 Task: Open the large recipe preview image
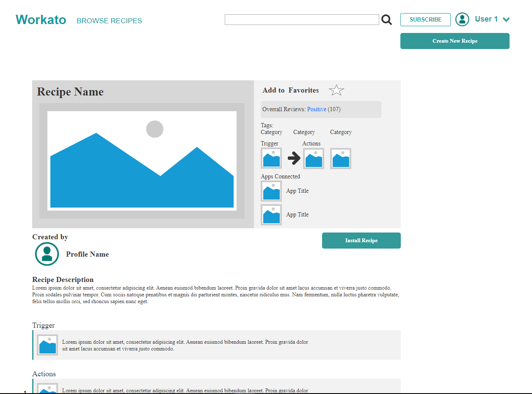tap(142, 161)
